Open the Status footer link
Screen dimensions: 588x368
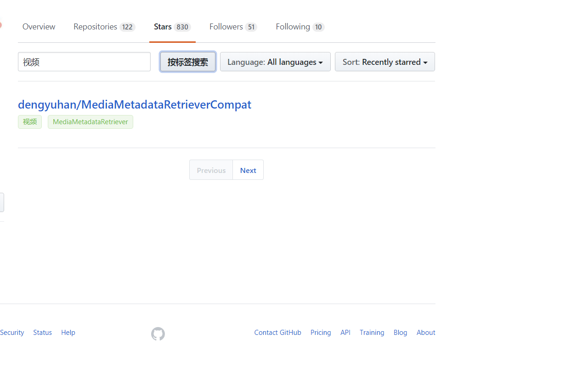(x=42, y=333)
